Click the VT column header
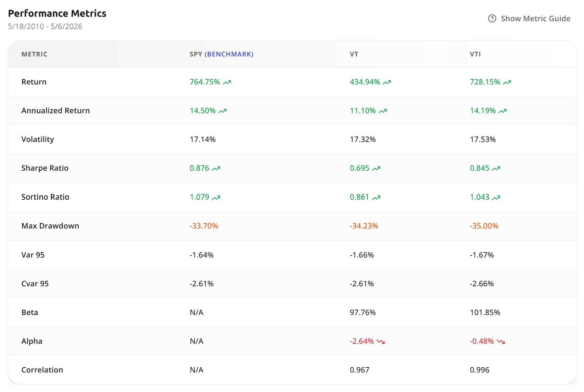This screenshot has width=584, height=392. 354,54
